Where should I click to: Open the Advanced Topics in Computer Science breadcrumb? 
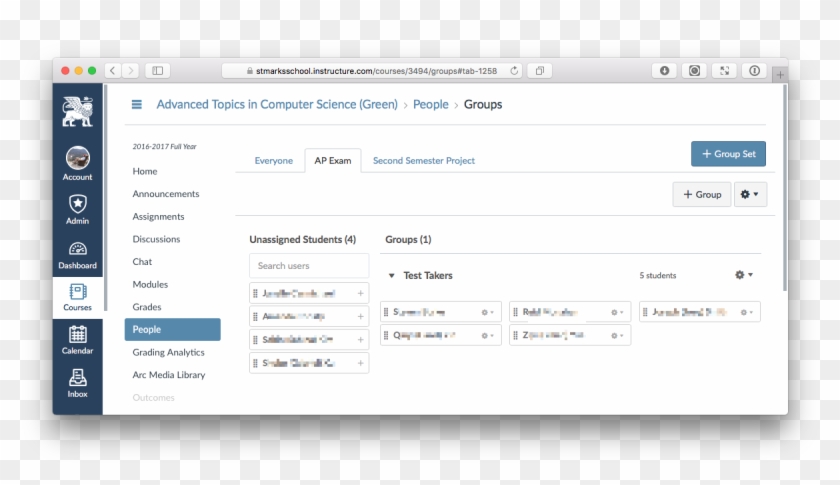click(277, 104)
